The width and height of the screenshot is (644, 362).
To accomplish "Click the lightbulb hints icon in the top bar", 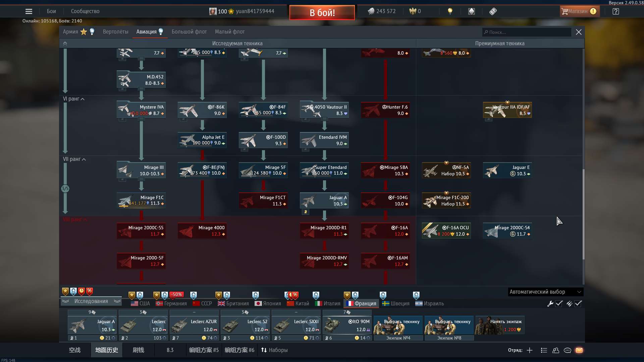I will pos(450,11).
